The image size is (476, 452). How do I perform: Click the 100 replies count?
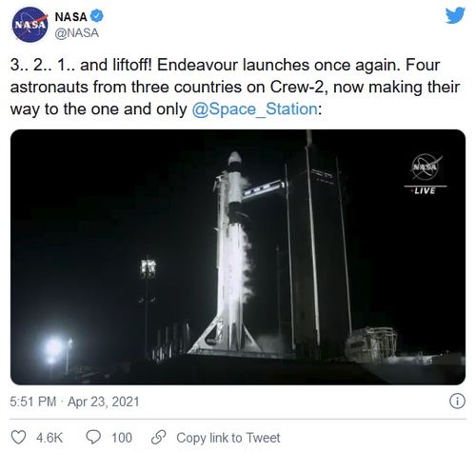tap(122, 438)
